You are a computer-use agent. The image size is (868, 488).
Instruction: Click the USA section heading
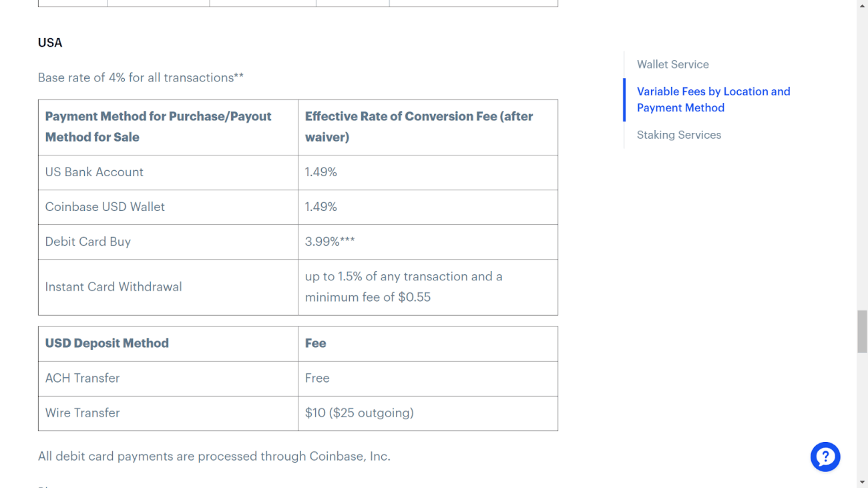click(x=50, y=43)
